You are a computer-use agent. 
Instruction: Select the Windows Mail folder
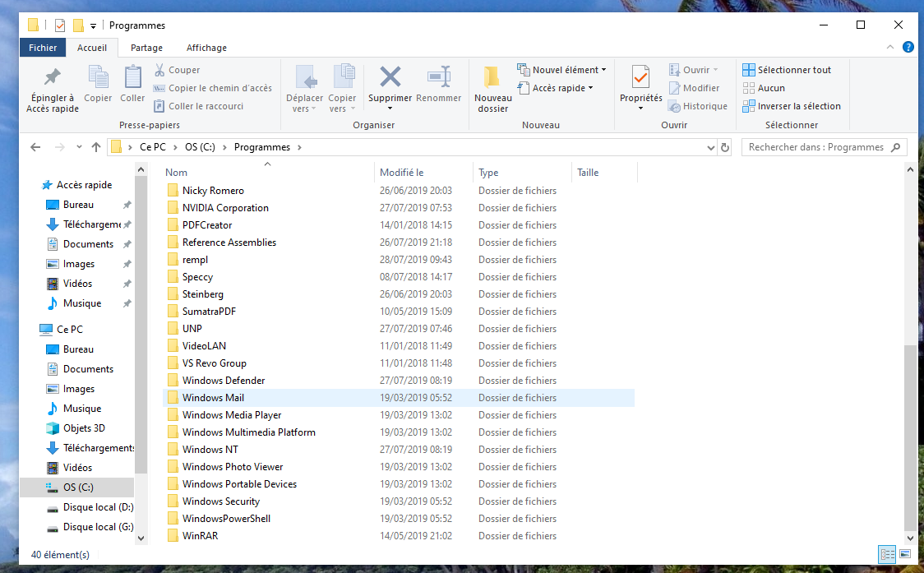click(399, 398)
